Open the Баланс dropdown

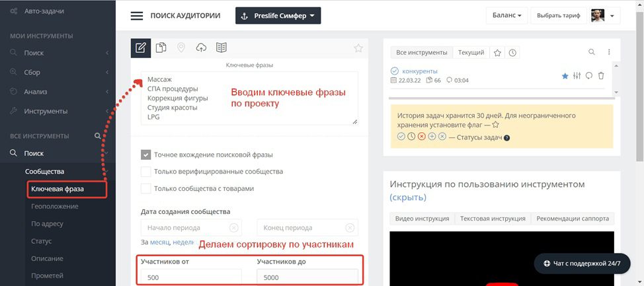click(x=507, y=16)
